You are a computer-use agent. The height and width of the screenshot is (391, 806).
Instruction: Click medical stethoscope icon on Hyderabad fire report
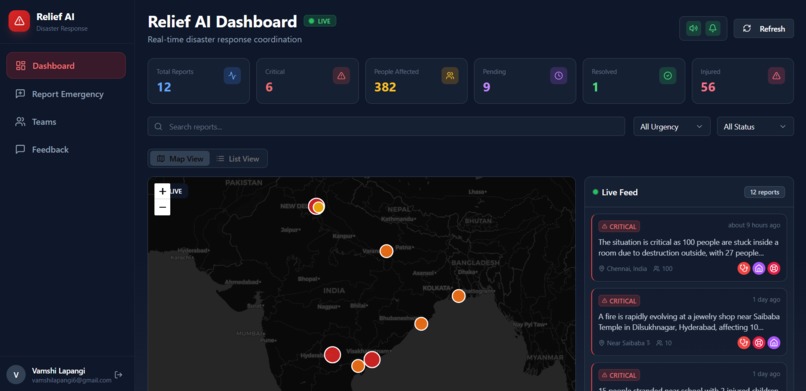point(744,343)
